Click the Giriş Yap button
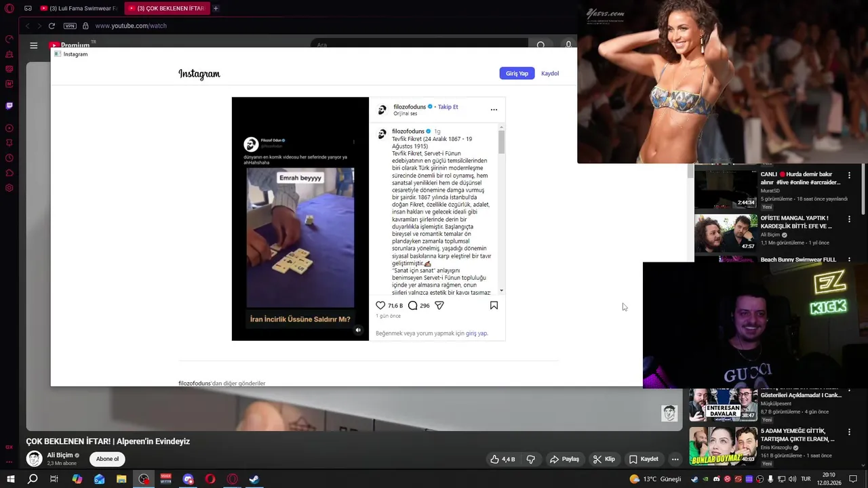The image size is (868, 488). 517,73
